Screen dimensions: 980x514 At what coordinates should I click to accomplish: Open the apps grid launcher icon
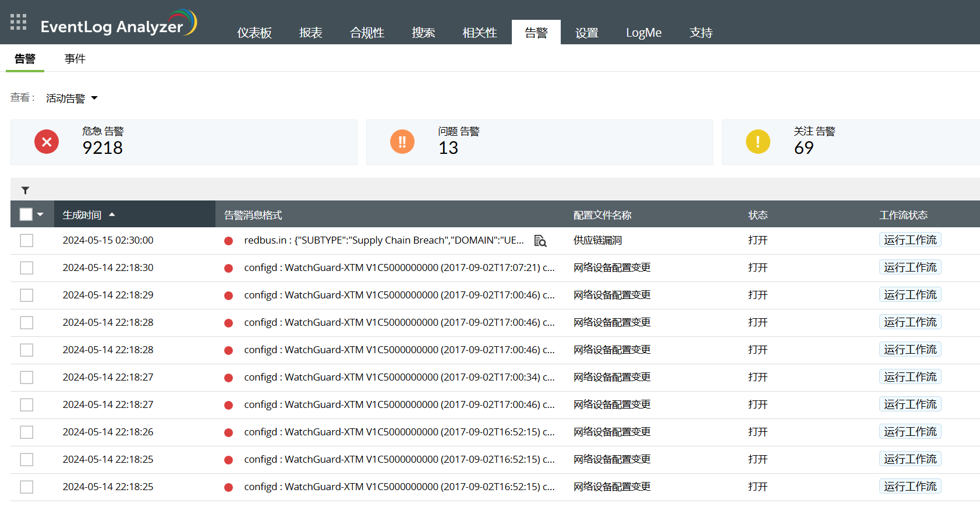click(x=19, y=22)
